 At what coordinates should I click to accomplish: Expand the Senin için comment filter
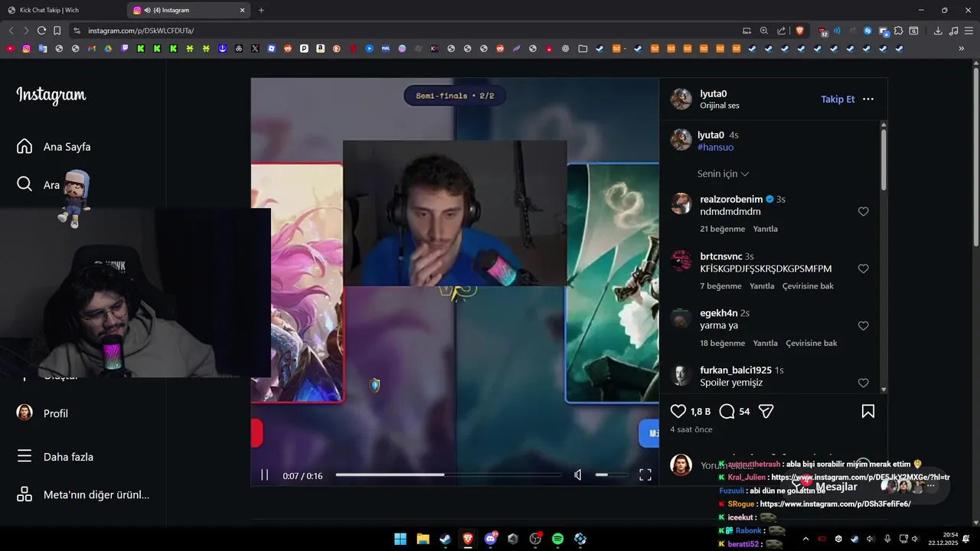[x=723, y=174]
